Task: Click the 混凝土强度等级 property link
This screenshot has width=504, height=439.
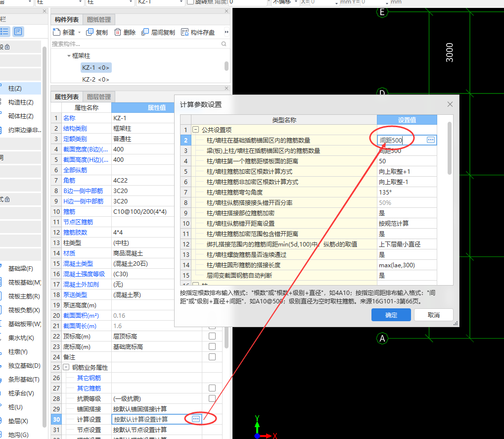Action: 84,274
